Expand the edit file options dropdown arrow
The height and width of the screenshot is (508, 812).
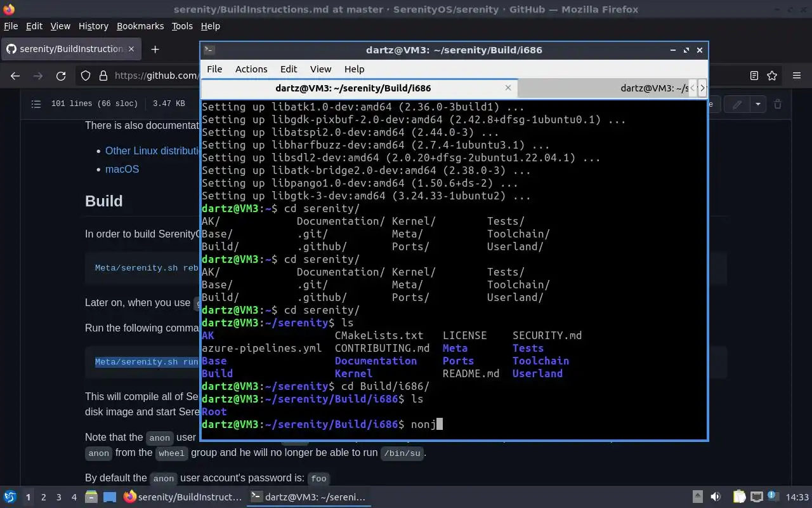757,104
